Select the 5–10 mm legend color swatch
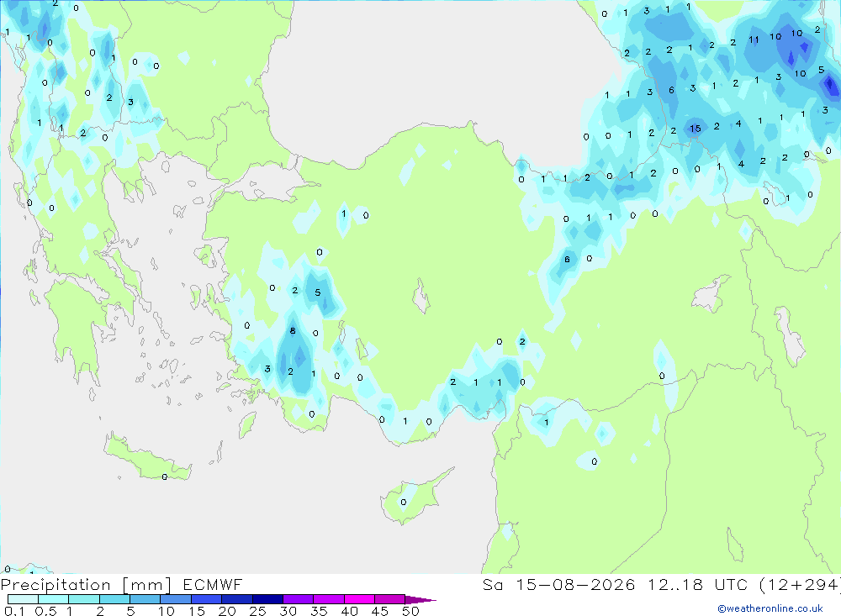This screenshot has height=616, width=841. coord(145,599)
